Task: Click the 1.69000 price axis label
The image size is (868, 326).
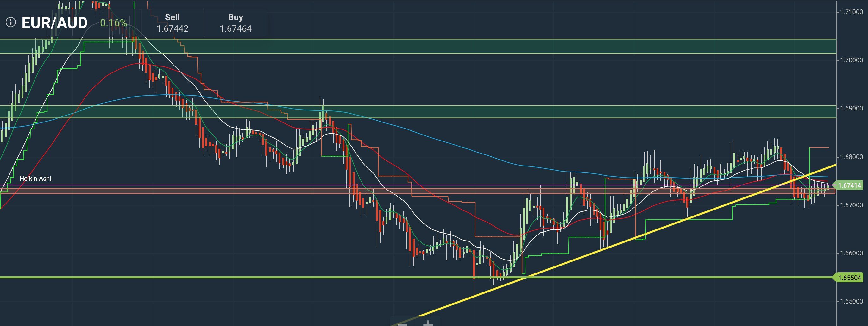Action: pos(852,109)
